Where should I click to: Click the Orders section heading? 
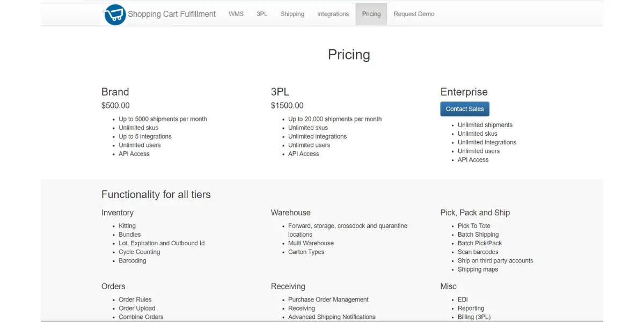pyautogui.click(x=113, y=286)
